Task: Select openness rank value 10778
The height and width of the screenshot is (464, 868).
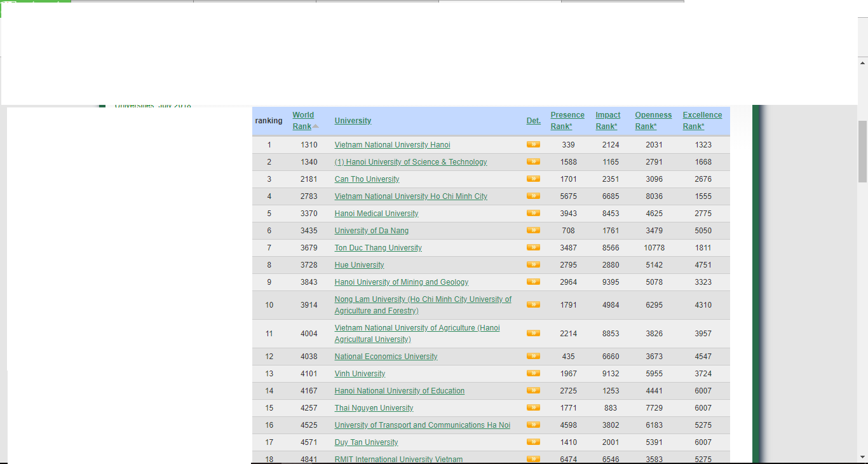Action: tap(654, 248)
